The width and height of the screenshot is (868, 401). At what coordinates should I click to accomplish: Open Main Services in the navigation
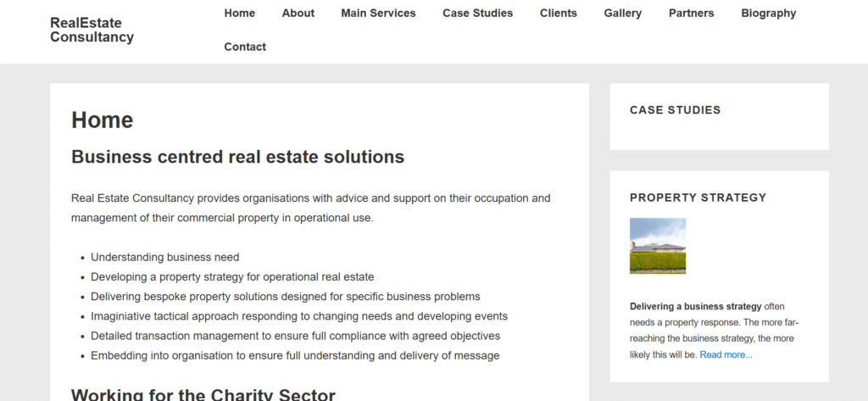click(x=378, y=13)
